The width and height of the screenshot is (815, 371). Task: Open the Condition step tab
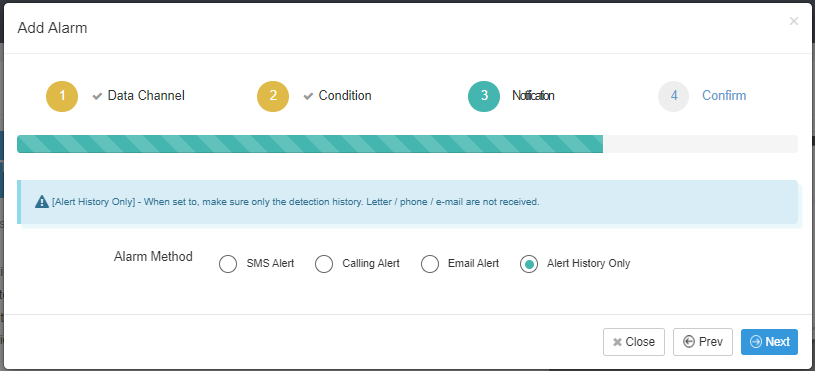[345, 96]
